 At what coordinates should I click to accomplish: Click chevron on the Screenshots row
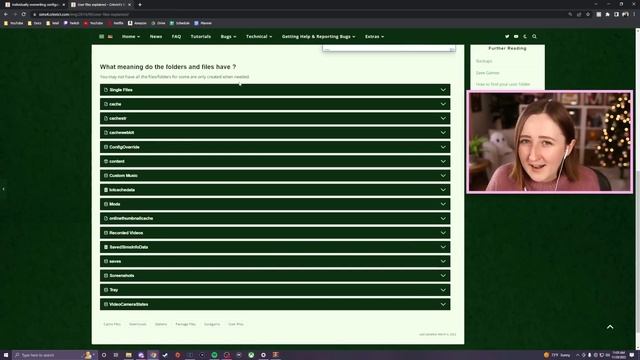[x=443, y=276]
